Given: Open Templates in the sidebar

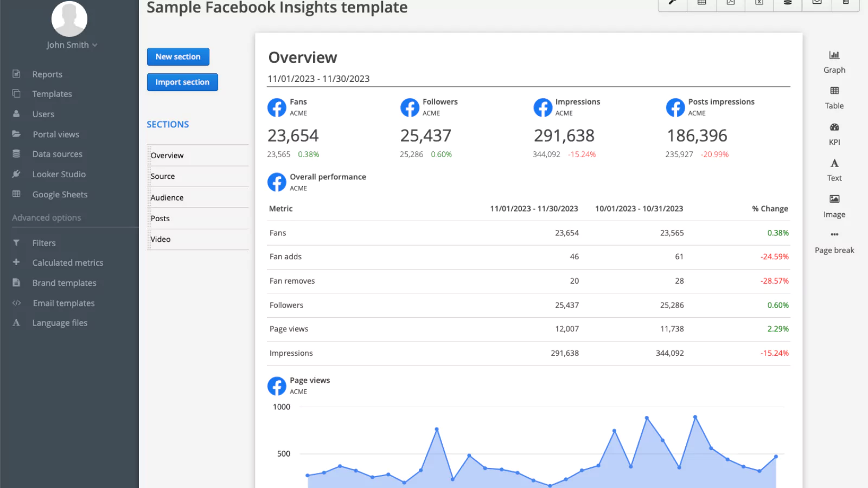Looking at the screenshot, I should pos(52,94).
